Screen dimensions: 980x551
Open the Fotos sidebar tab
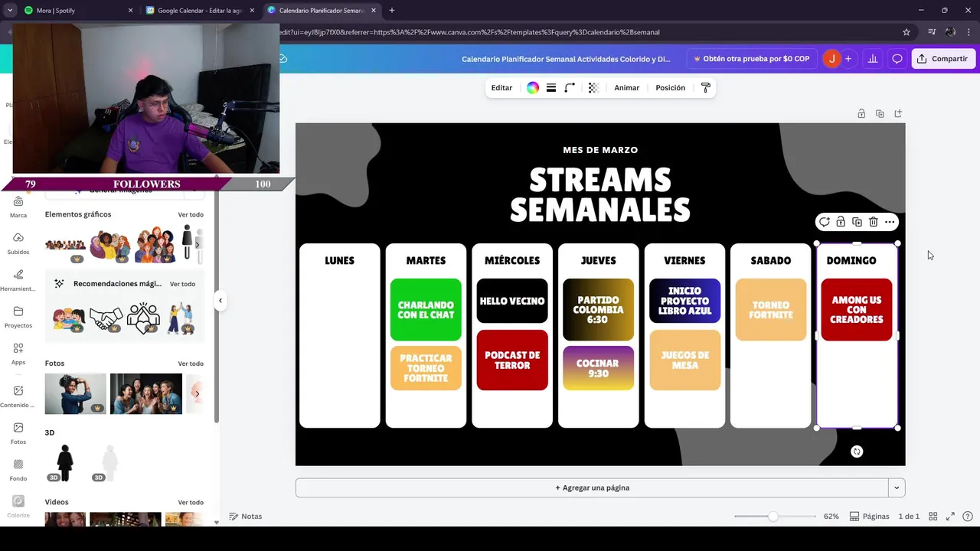click(x=18, y=433)
